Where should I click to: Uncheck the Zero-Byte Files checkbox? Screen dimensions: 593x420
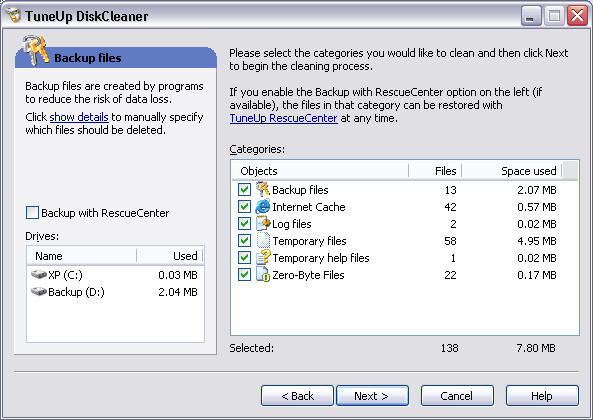(x=244, y=275)
